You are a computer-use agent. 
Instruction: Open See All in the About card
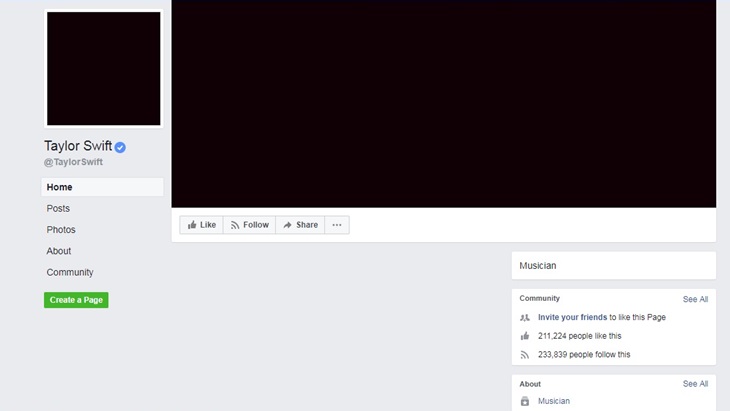(695, 384)
